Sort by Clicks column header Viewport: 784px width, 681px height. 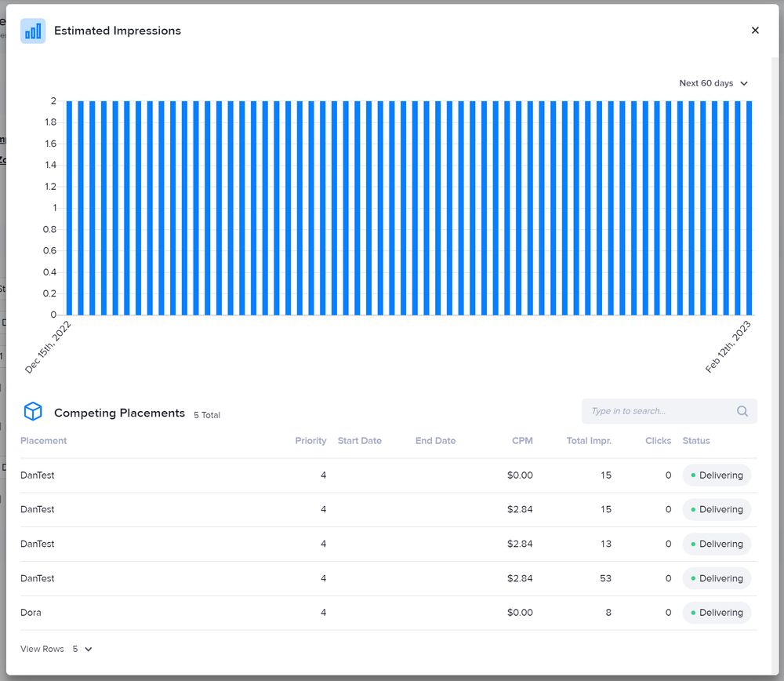658,441
